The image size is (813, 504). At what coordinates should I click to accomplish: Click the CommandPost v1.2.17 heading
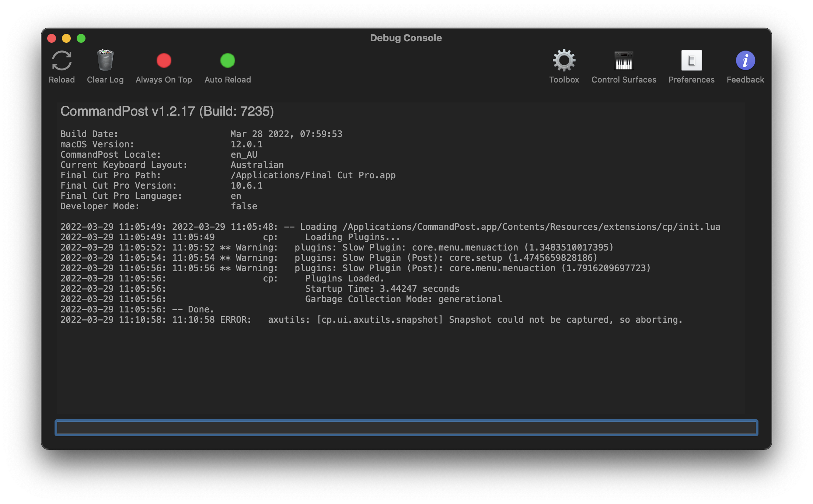(167, 111)
